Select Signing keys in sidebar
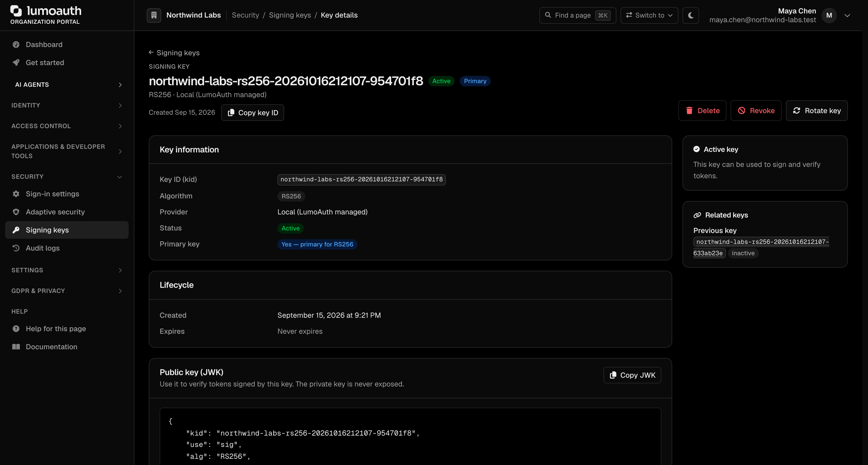Screen dimensions: 868x465 point(67,230)
